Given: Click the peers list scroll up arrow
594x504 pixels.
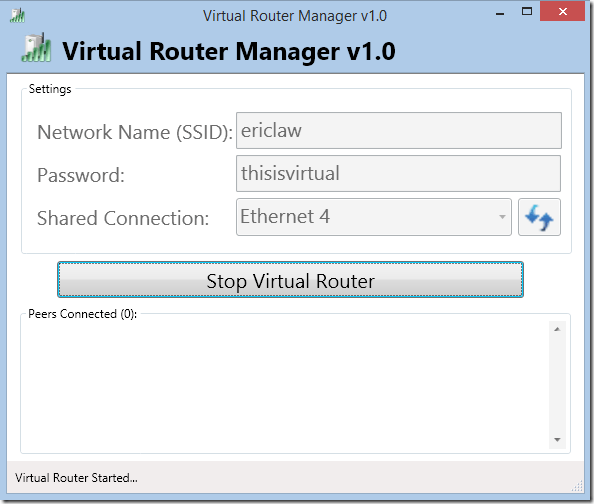Looking at the screenshot, I should pyautogui.click(x=557, y=329).
